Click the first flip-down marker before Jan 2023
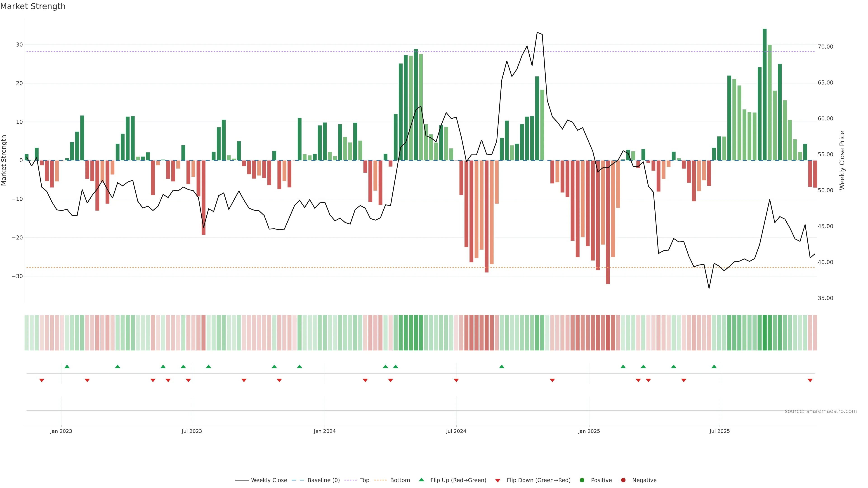This screenshot has height=488, width=868. (x=42, y=380)
